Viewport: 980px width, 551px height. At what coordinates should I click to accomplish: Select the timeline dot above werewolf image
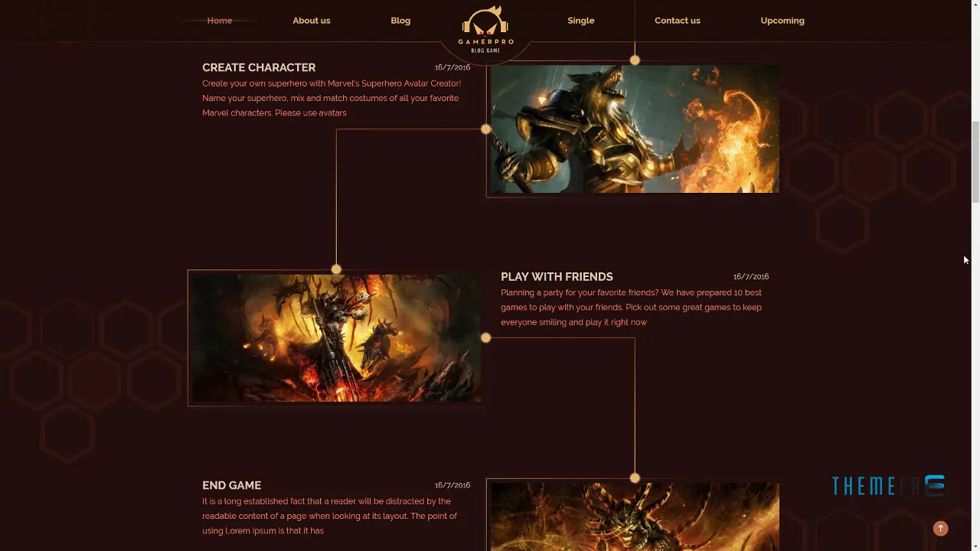(x=635, y=60)
